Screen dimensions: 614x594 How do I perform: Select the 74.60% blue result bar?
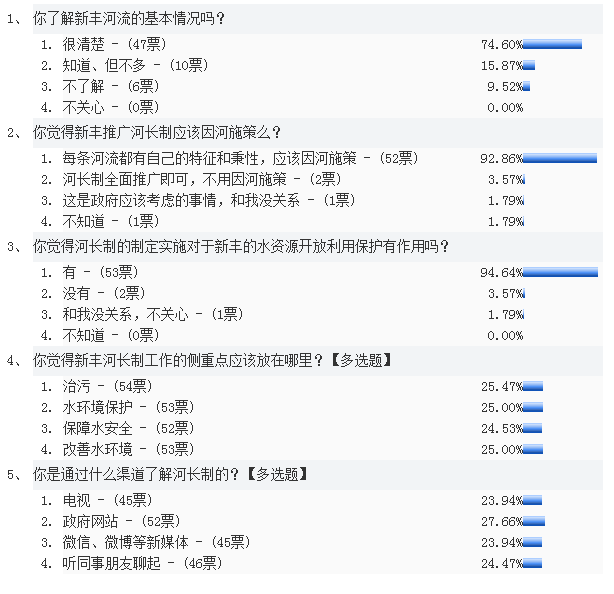click(552, 44)
